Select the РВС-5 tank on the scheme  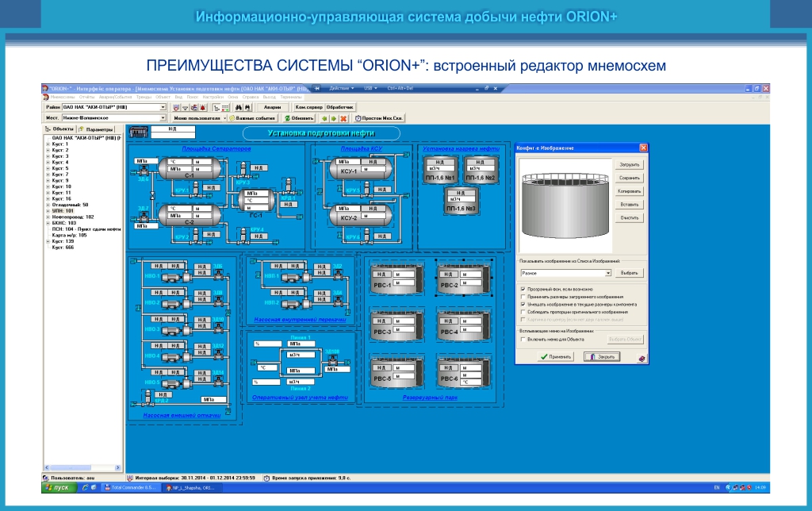click(396, 373)
